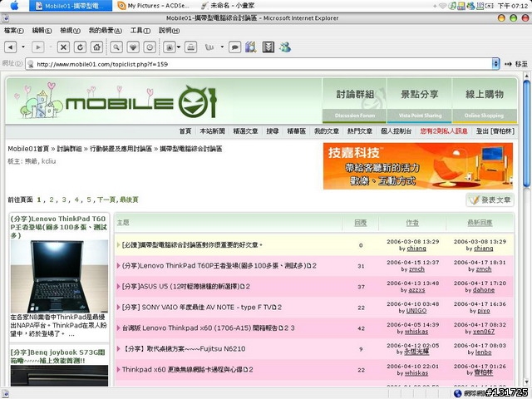Open 本站新聞 navigation link
Image resolution: width=532 pixels, height=399 pixels.
[x=213, y=131]
